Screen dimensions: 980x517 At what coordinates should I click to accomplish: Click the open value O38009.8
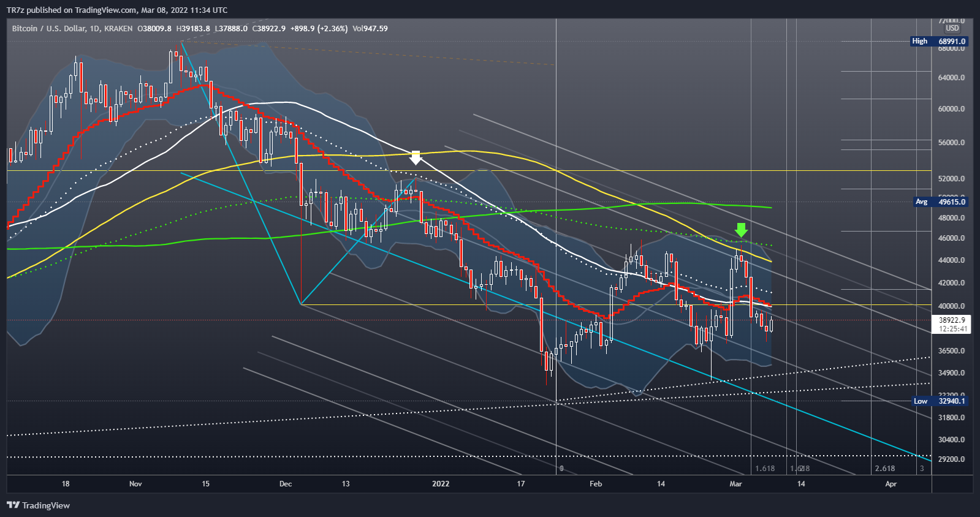(x=154, y=28)
